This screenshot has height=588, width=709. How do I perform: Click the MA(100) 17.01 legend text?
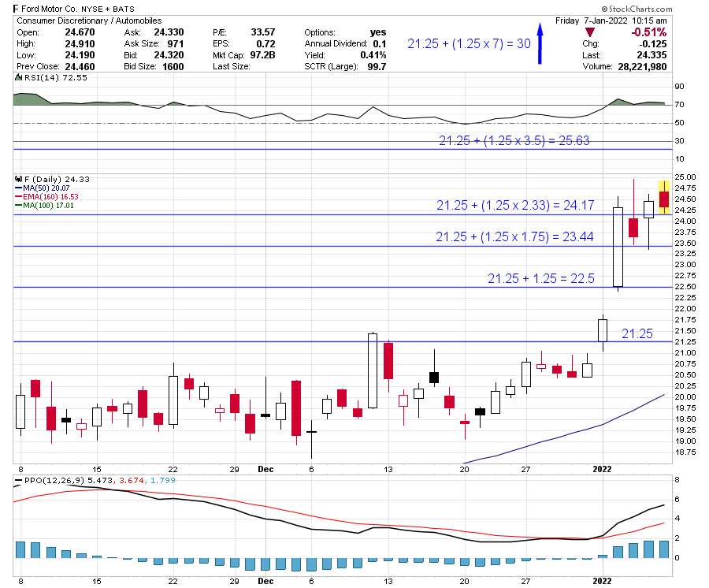point(48,206)
